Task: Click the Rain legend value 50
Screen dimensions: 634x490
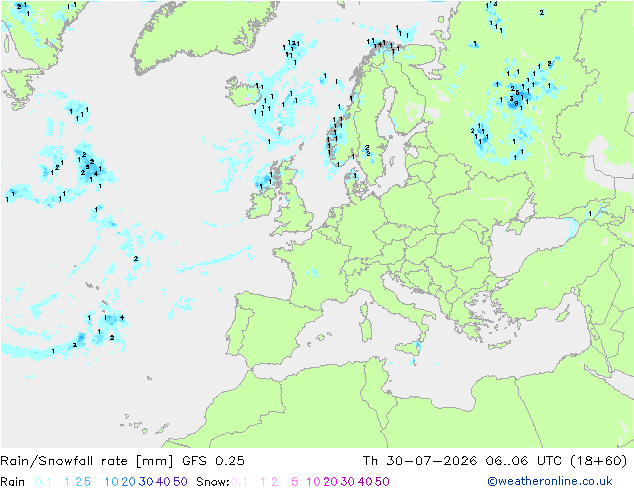Action: [180, 482]
